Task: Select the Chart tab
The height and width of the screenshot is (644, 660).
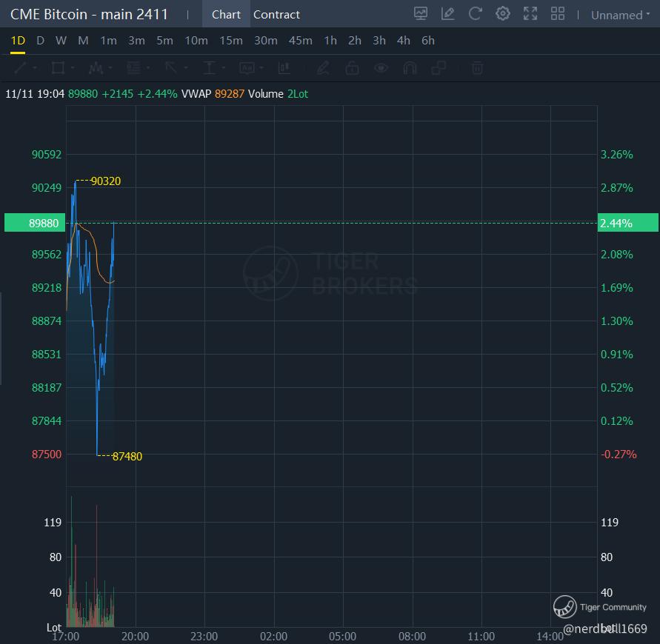Action: (226, 15)
